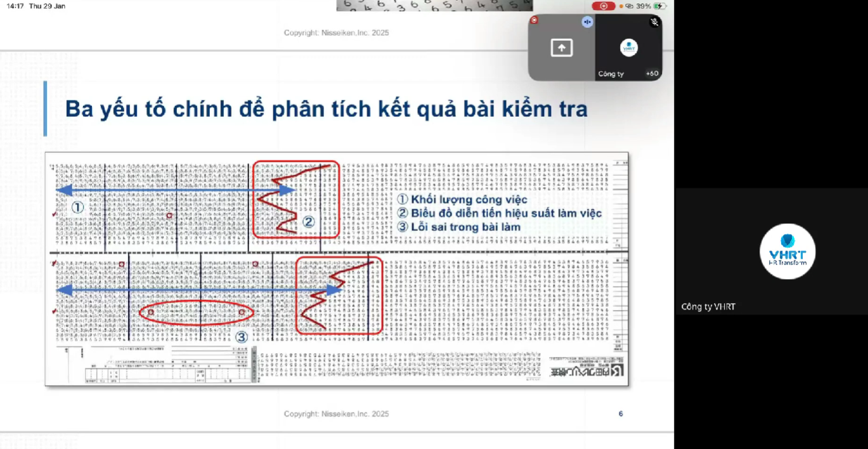Tap the 14:17 clock in status bar
The height and width of the screenshot is (449, 868).
[x=15, y=6]
